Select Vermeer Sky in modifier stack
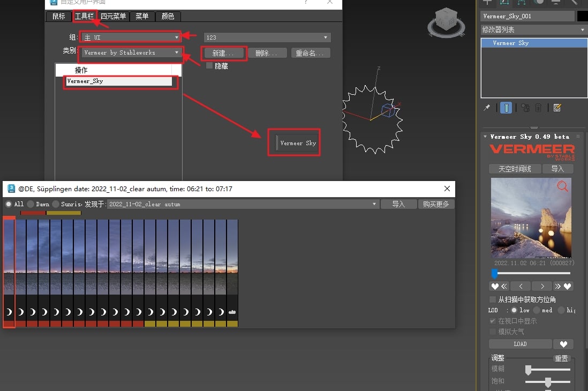 pos(534,43)
